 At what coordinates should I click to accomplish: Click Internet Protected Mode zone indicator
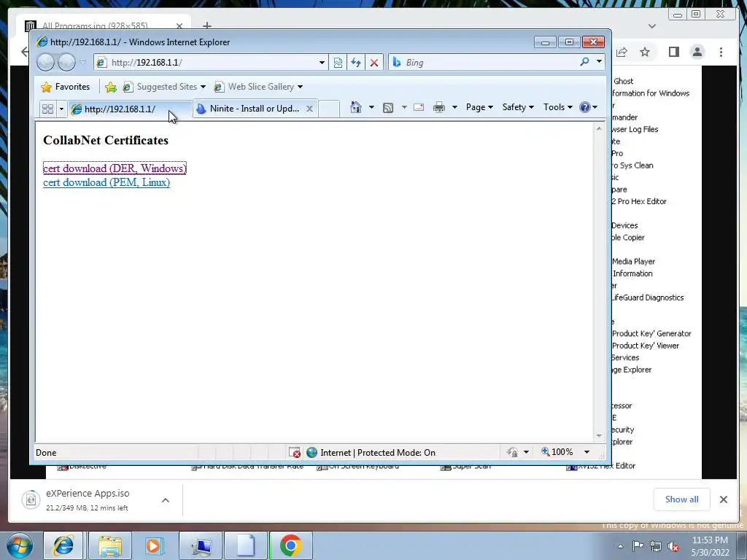click(371, 452)
